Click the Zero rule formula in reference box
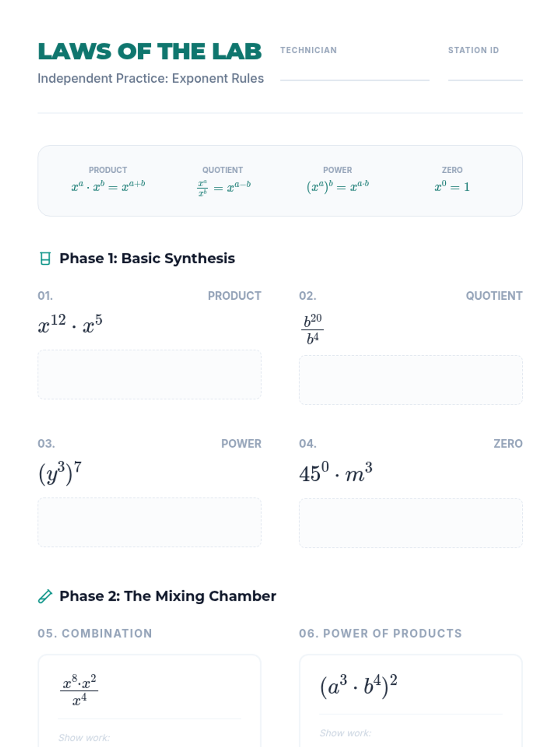 click(x=452, y=186)
